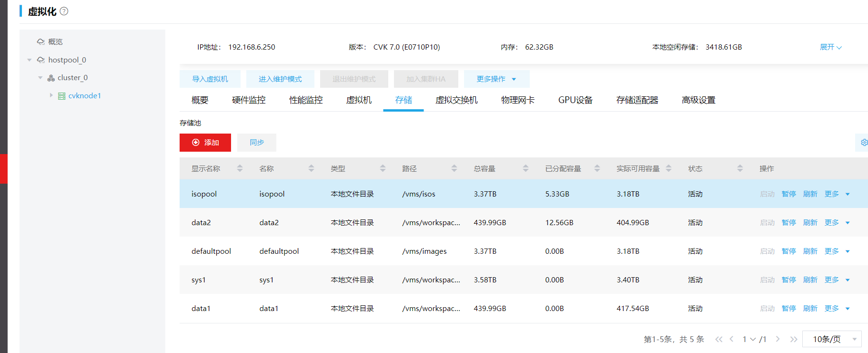Open 更多 menu for defaultpool row
The height and width of the screenshot is (353, 868).
pyautogui.click(x=837, y=251)
